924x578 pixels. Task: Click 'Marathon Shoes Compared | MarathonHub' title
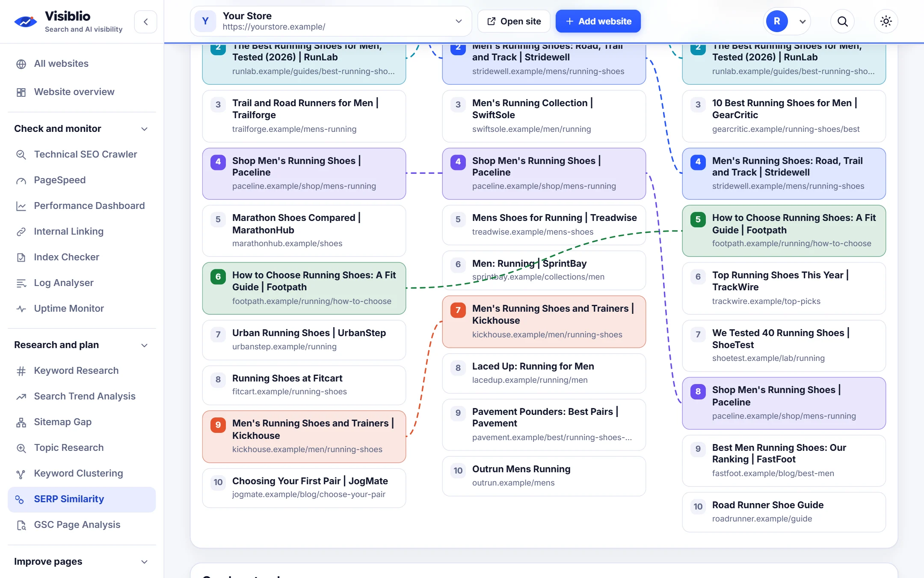296,224
